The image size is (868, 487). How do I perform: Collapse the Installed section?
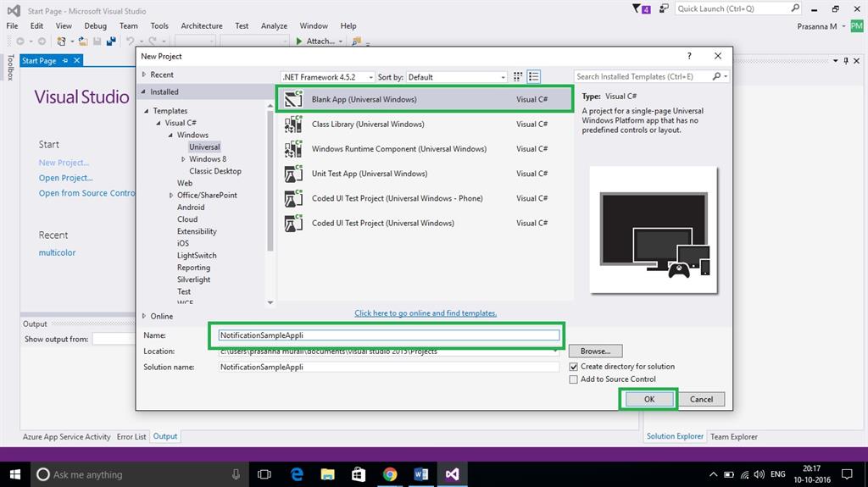[143, 91]
